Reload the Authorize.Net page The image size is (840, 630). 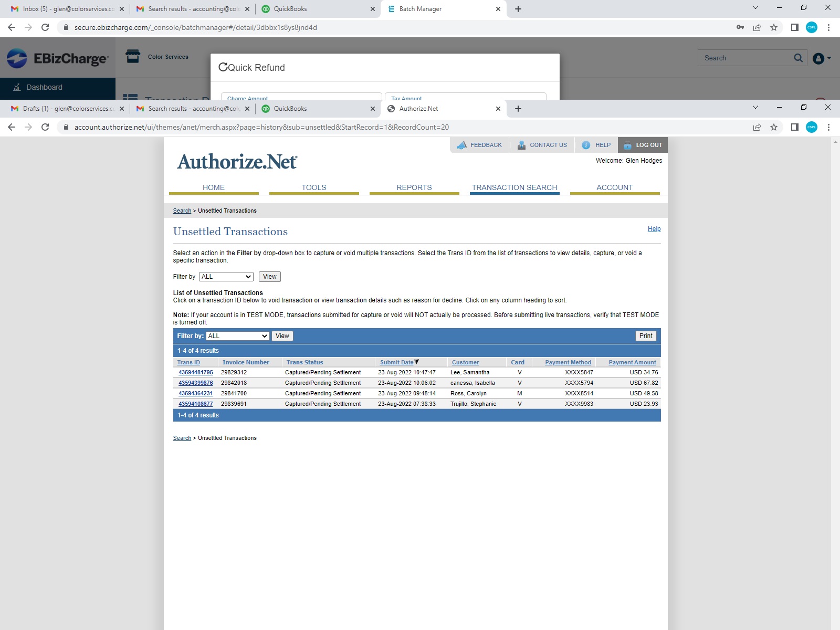45,127
